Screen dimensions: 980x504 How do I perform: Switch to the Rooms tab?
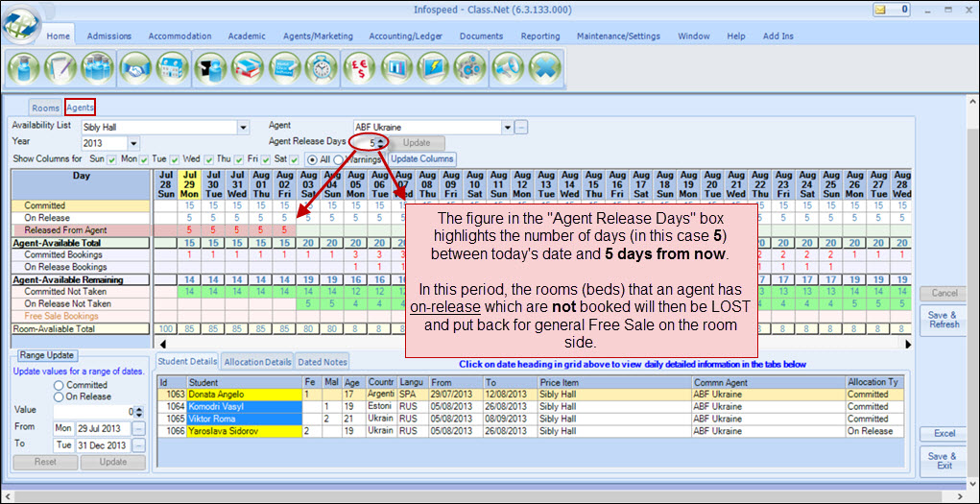[x=45, y=108]
